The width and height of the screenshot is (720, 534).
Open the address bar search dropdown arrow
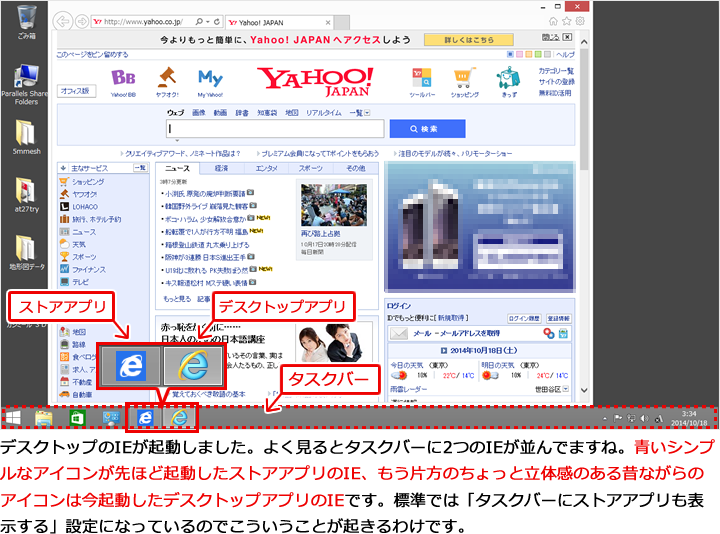point(208,21)
